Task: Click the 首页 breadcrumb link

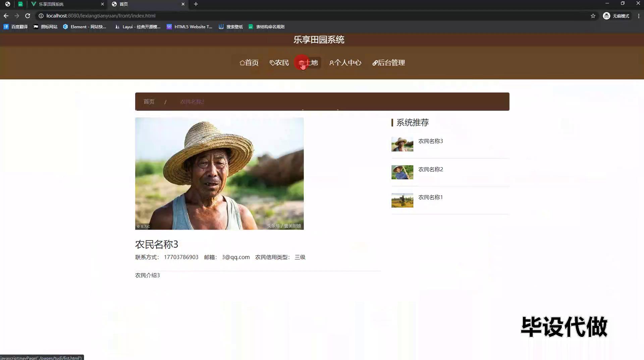Action: tap(149, 102)
